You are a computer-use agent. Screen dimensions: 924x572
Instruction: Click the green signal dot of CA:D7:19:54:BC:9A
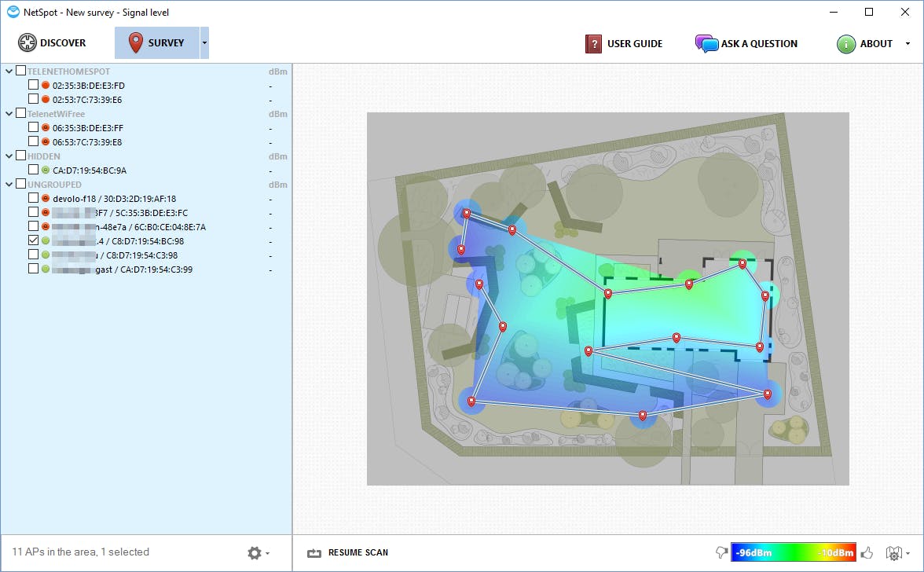pyautogui.click(x=46, y=170)
